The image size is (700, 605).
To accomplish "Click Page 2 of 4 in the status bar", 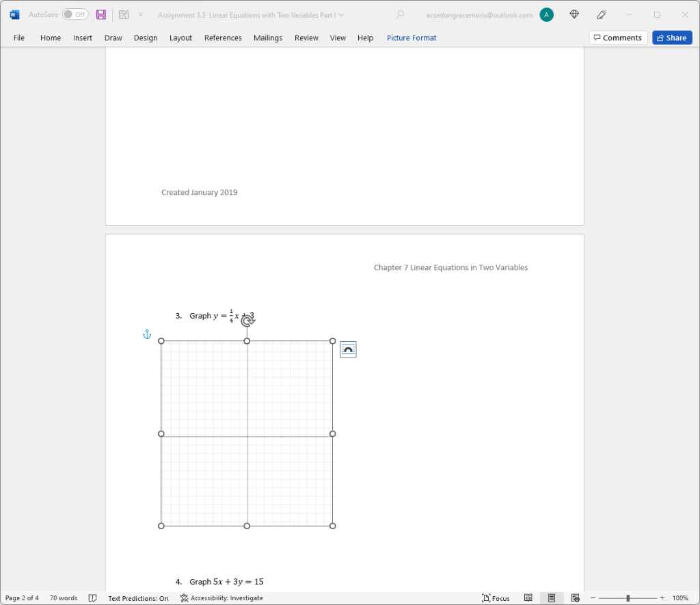I will click(x=21, y=597).
